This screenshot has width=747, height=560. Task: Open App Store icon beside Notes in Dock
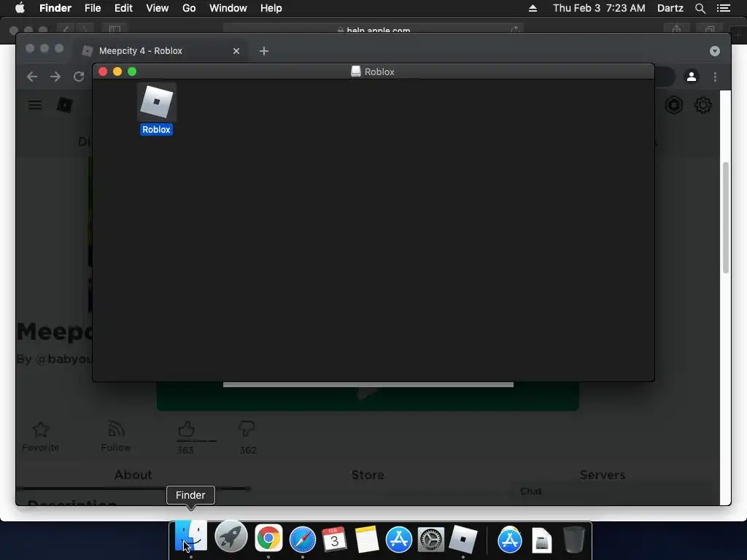point(399,540)
